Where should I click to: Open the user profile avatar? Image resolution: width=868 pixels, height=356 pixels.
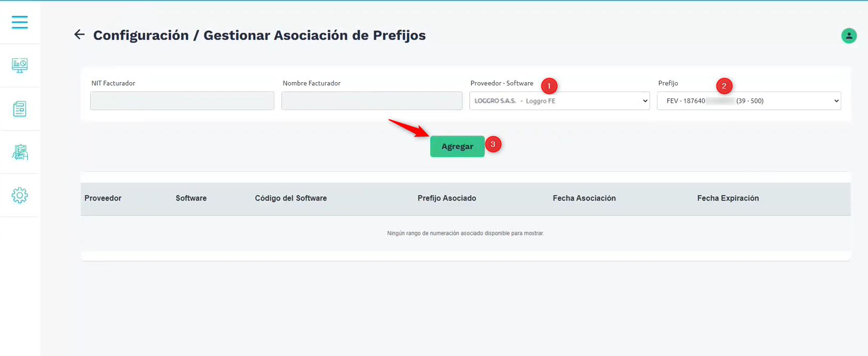pyautogui.click(x=849, y=36)
